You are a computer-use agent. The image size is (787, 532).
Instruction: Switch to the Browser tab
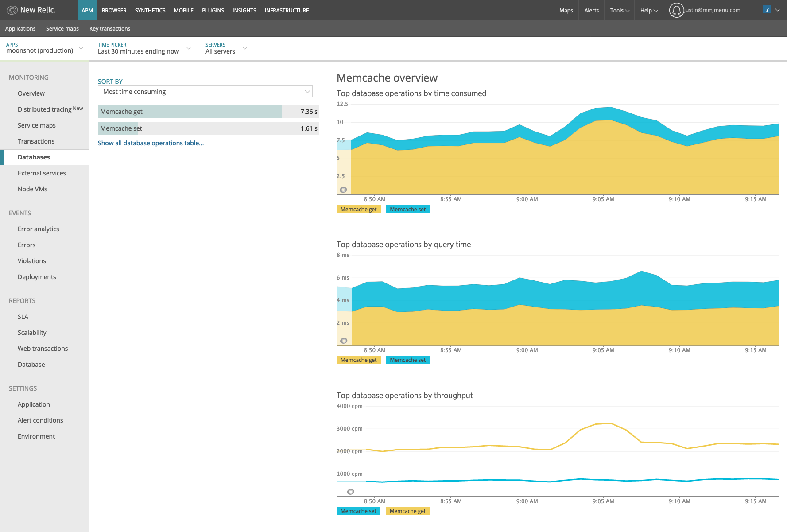click(114, 10)
